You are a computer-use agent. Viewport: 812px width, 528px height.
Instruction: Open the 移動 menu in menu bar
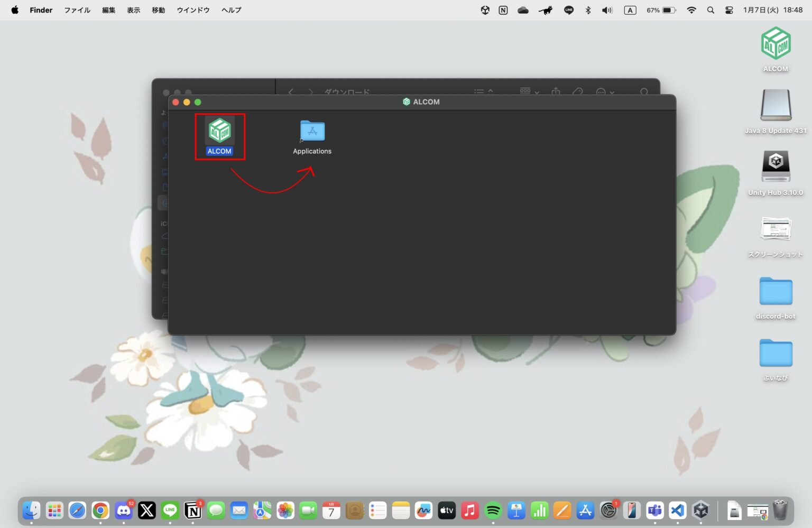click(x=158, y=10)
